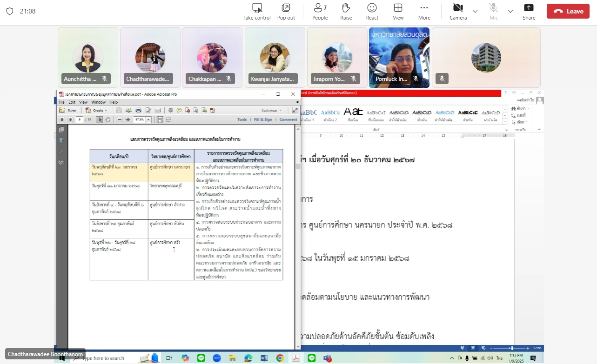
Task: Open the Window menu in Acrobat
Action: (98, 102)
